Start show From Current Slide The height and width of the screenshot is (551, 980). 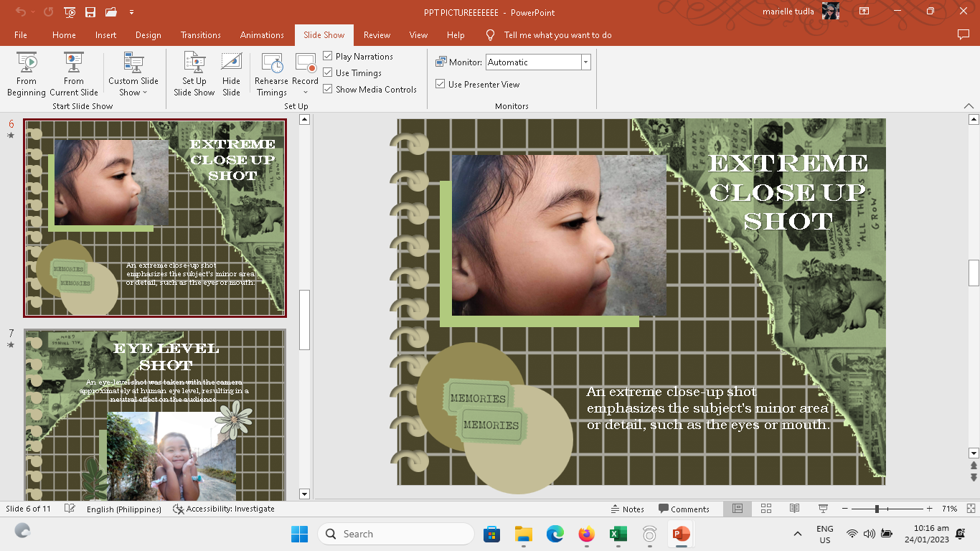(74, 74)
